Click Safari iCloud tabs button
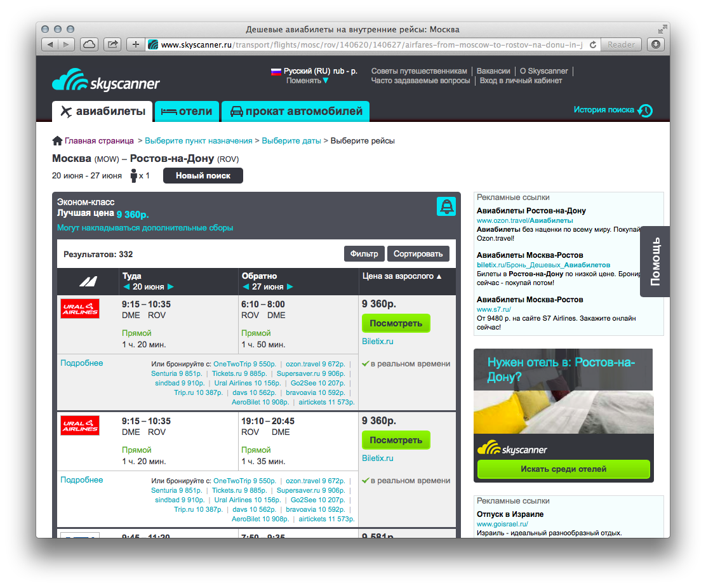The width and height of the screenshot is (706, 588). pyautogui.click(x=89, y=44)
